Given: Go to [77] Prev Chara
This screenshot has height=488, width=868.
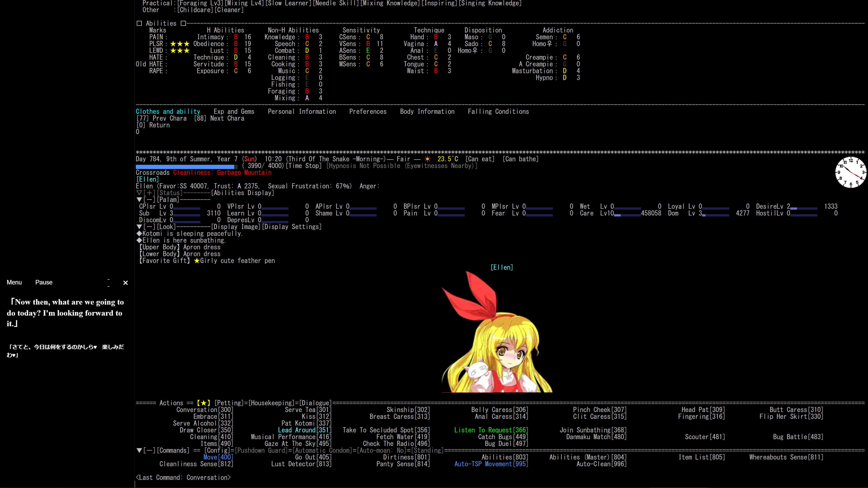Looking at the screenshot, I should 161,118.
